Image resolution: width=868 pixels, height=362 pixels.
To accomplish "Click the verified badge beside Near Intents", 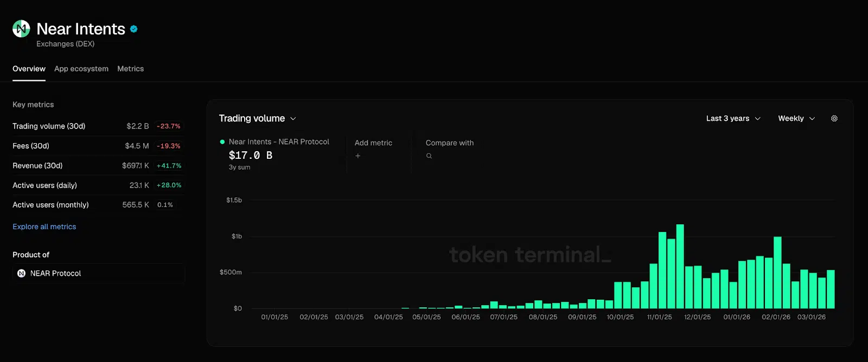I will click(134, 29).
